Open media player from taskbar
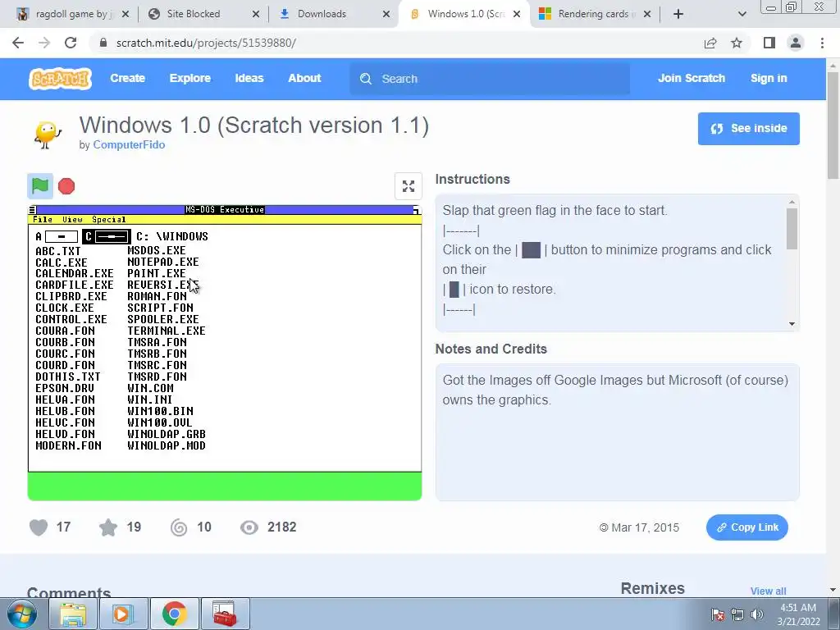The height and width of the screenshot is (630, 840). click(x=123, y=614)
